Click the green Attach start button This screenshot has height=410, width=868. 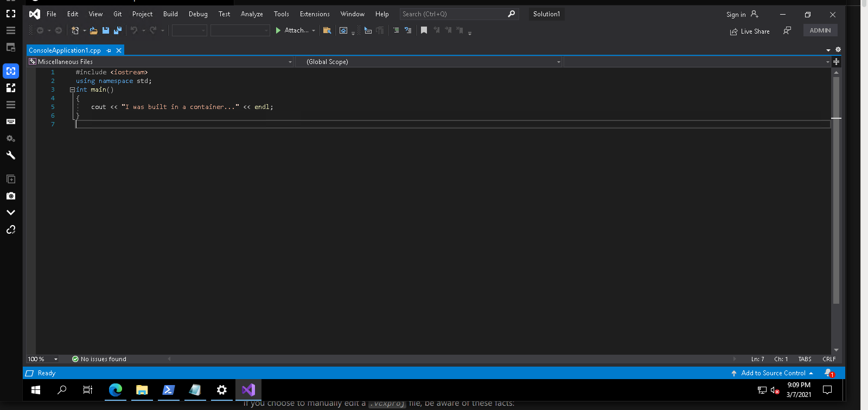click(292, 30)
